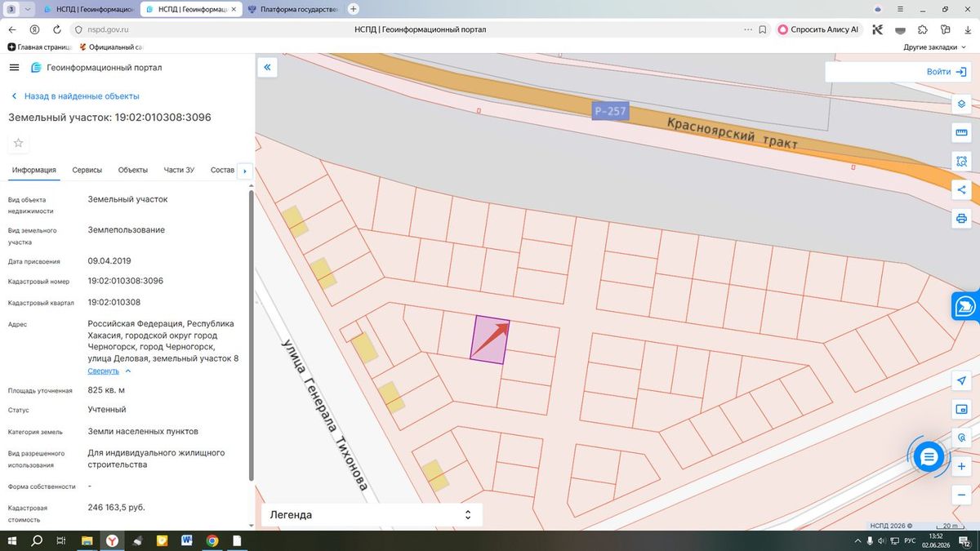Go back via Назад в найденные объекты
This screenshot has width=980, height=551.
tap(74, 96)
